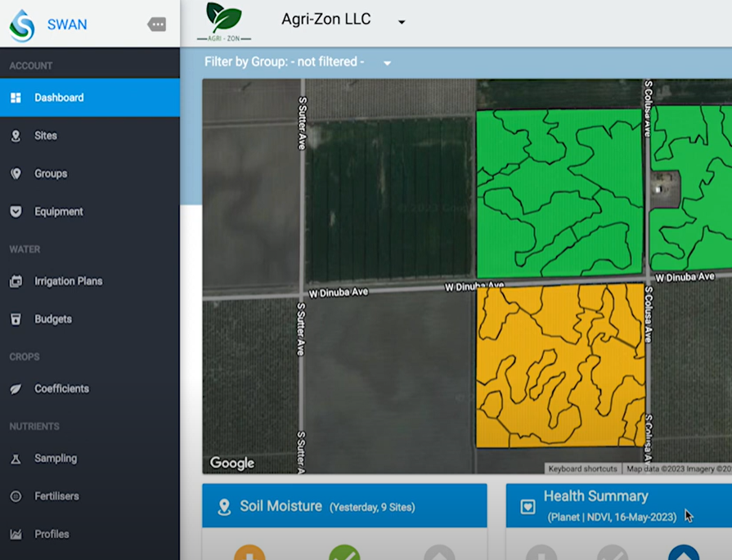Click the Groups location pin icon
This screenshot has width=732, height=560.
pos(18,173)
